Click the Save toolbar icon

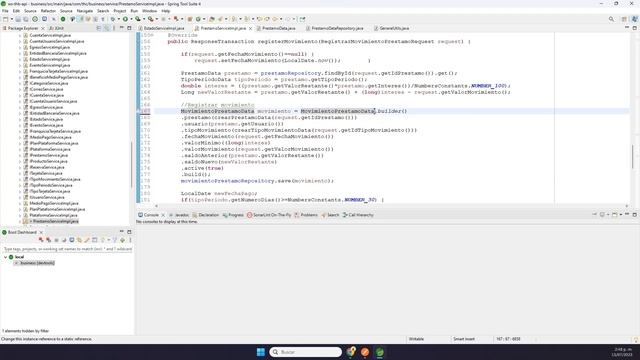[x=18, y=19]
